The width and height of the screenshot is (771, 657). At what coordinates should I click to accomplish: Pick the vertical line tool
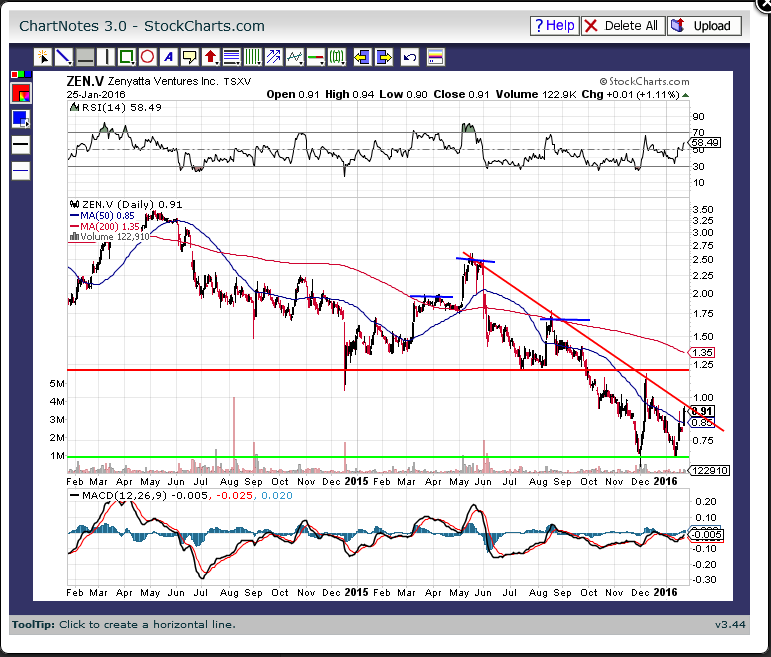pyautogui.click(x=106, y=57)
